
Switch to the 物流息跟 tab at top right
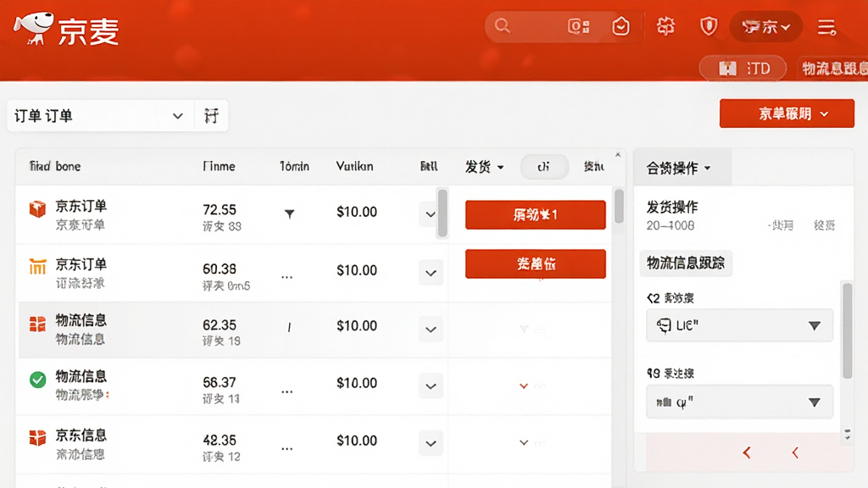(x=833, y=68)
